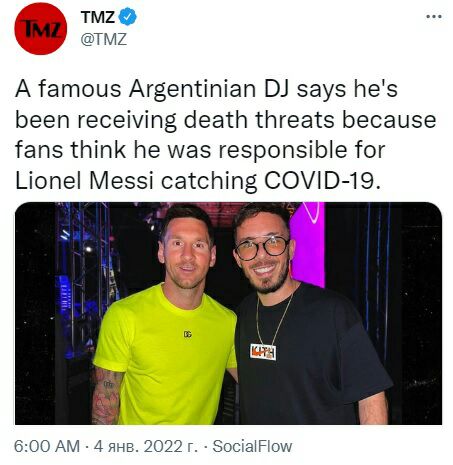This screenshot has height=465, width=453.
Task: Click the 6:00 AM timestamp
Action: tap(47, 446)
